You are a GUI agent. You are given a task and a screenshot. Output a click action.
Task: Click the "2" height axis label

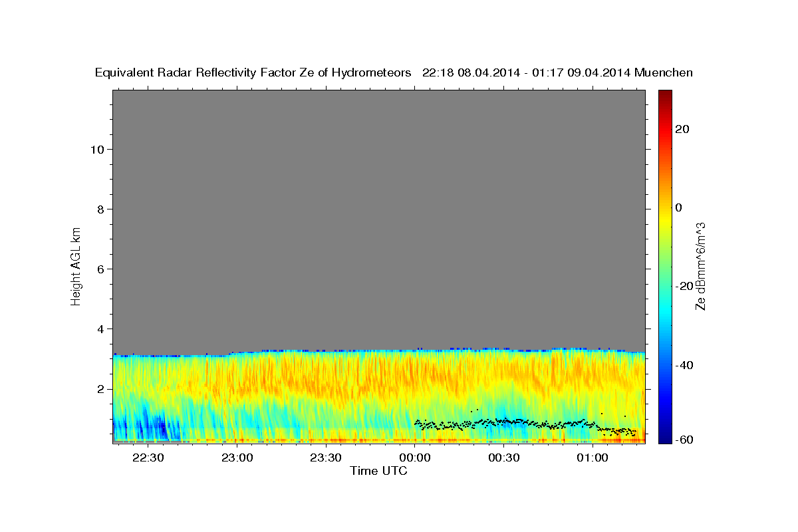click(100, 388)
